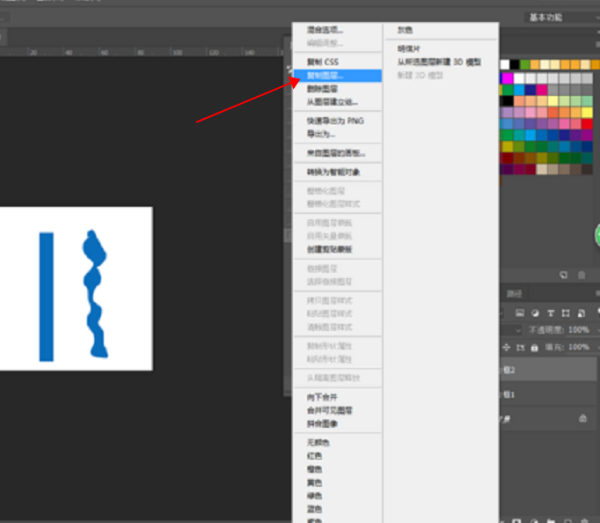Click the wavy blue shape on canvas
600x523 pixels.
click(95, 294)
